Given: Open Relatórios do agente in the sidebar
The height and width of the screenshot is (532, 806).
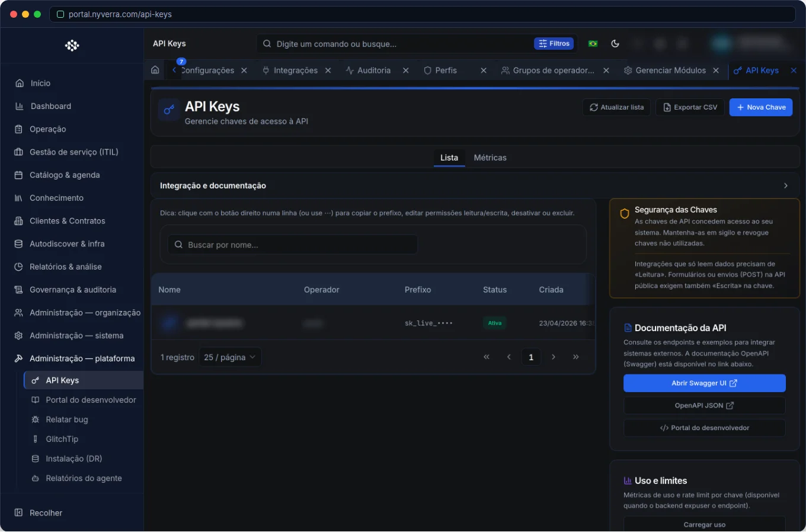Looking at the screenshot, I should coord(84,478).
